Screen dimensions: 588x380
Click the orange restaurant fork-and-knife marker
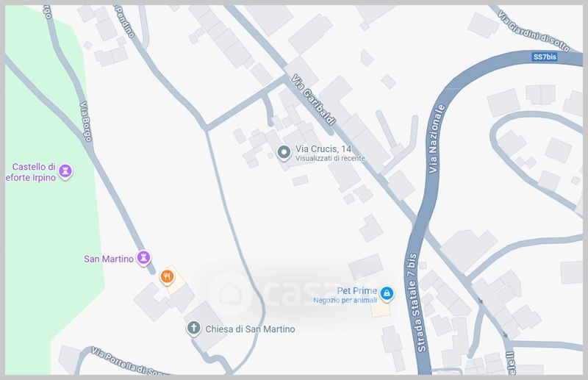click(x=167, y=277)
